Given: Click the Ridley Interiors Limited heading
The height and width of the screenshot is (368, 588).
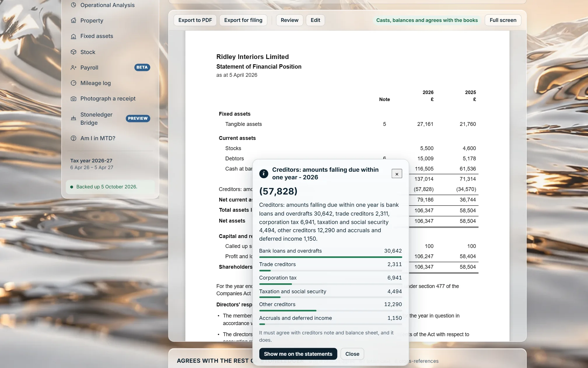Looking at the screenshot, I should click(x=253, y=57).
